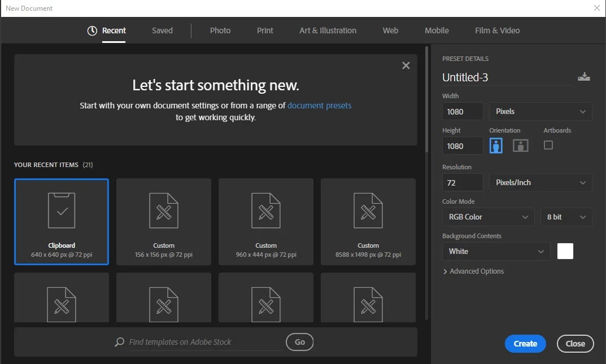Image resolution: width=606 pixels, height=364 pixels.
Task: Switch to the Film & Video tab
Action: (497, 30)
